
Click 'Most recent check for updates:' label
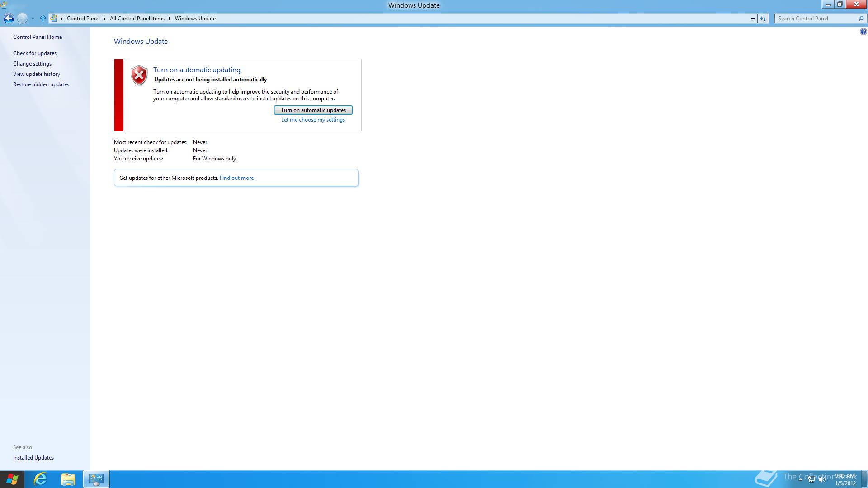(x=151, y=142)
